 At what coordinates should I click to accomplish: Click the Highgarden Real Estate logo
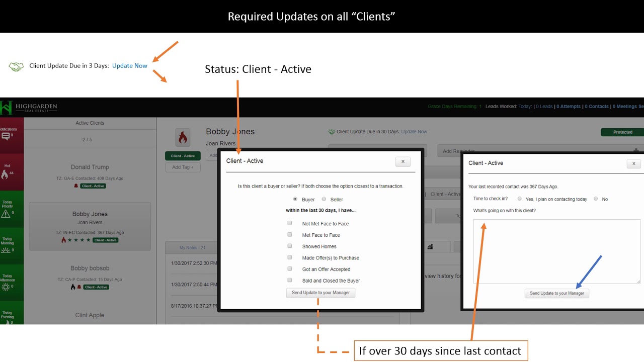coord(29,108)
